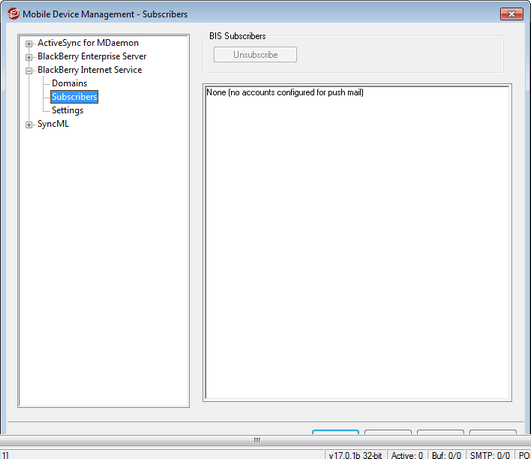This screenshot has height=459, width=531.
Task: Open the Settings page under BlackBerry Internet Service
Action: coord(67,110)
